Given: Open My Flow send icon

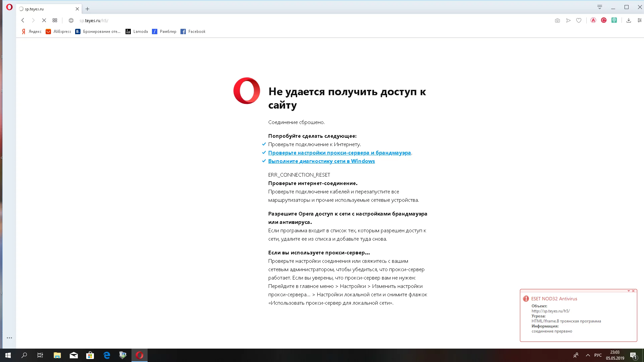Looking at the screenshot, I should pos(568,20).
